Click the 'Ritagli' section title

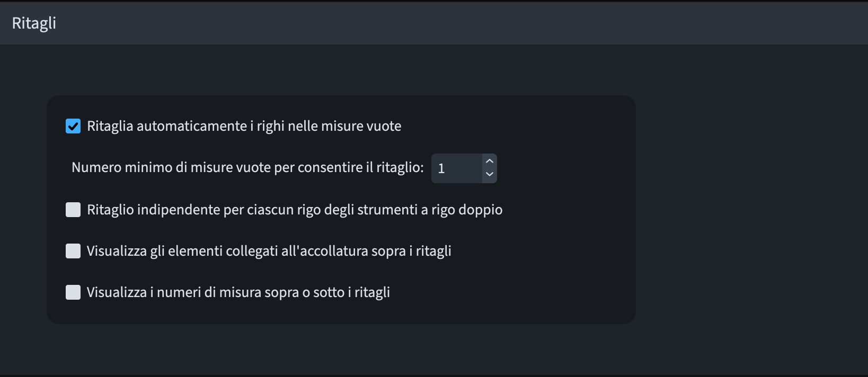click(x=34, y=23)
